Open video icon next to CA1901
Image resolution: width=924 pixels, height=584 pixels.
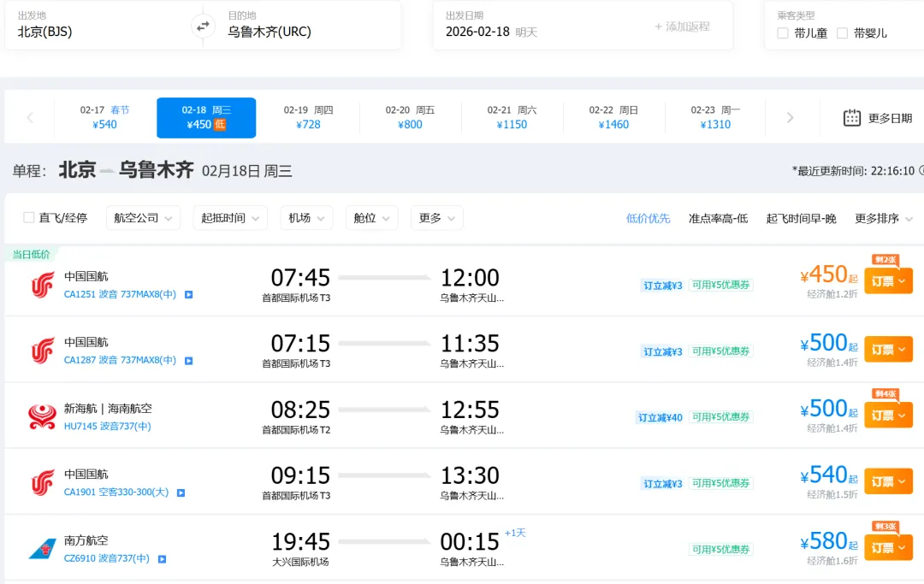[x=181, y=493]
